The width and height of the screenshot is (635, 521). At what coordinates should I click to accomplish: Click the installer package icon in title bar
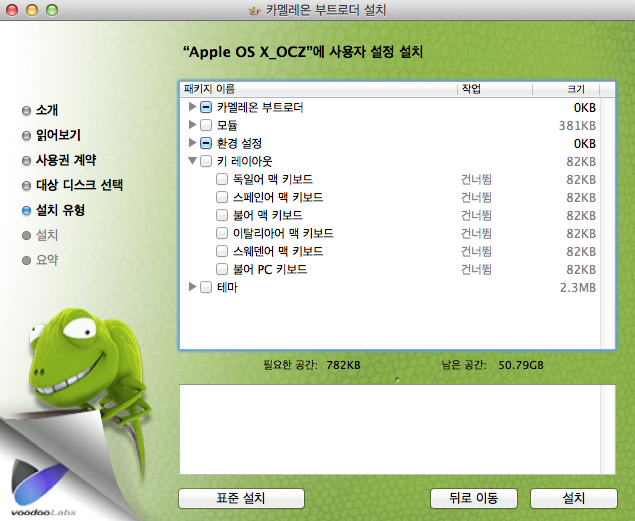click(x=254, y=10)
